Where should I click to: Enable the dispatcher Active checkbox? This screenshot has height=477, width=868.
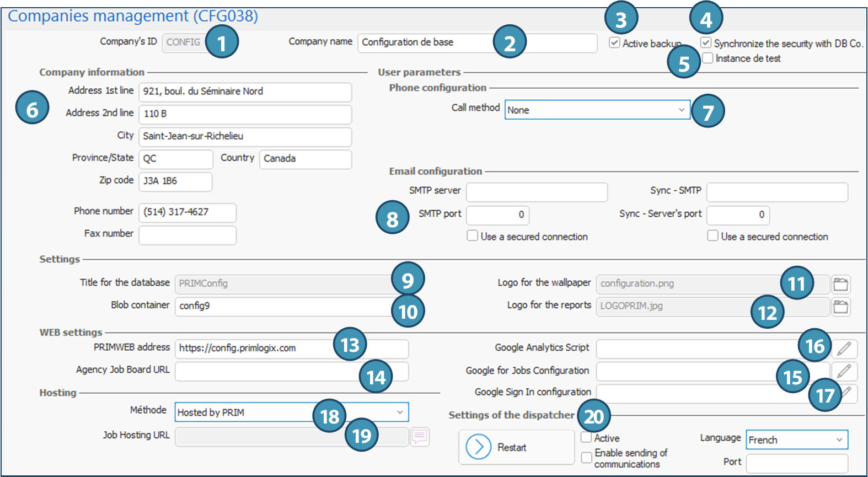pos(586,437)
